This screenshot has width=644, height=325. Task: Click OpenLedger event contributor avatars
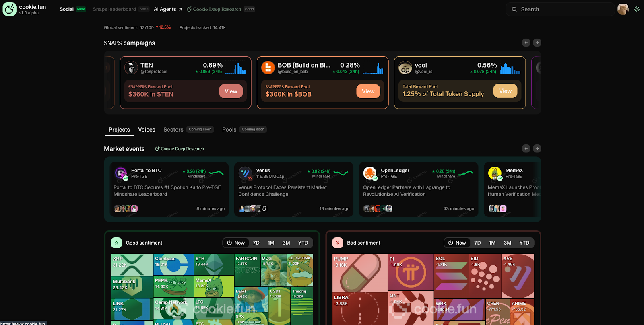coord(378,208)
